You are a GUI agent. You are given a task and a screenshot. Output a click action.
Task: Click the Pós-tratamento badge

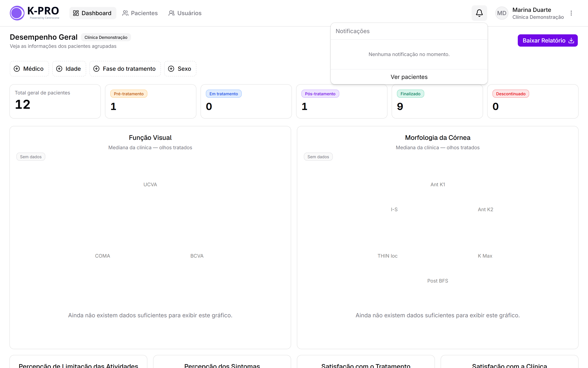[x=320, y=94]
